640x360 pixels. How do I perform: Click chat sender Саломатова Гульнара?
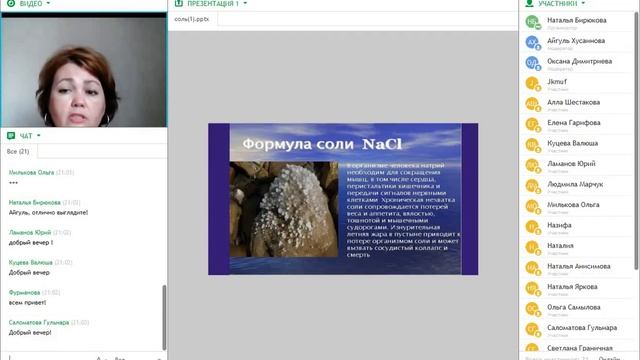[x=39, y=322]
